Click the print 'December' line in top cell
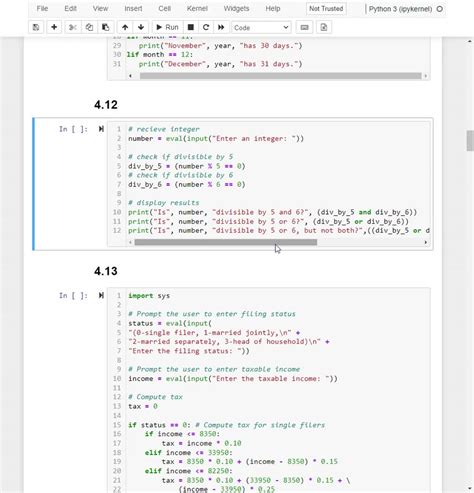Image resolution: width=474 pixels, height=493 pixels. tap(220, 64)
